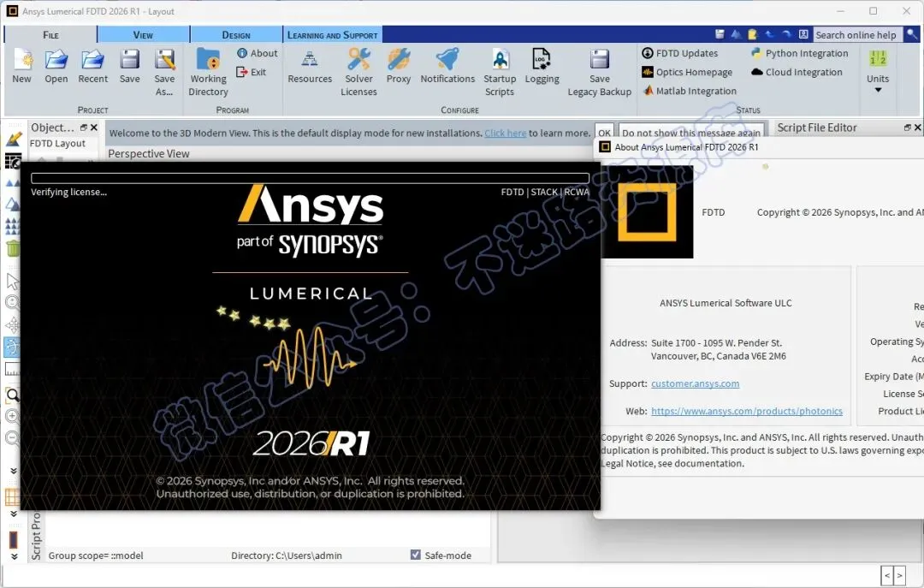
Task: Check FDTD Updates status
Action: pos(680,53)
